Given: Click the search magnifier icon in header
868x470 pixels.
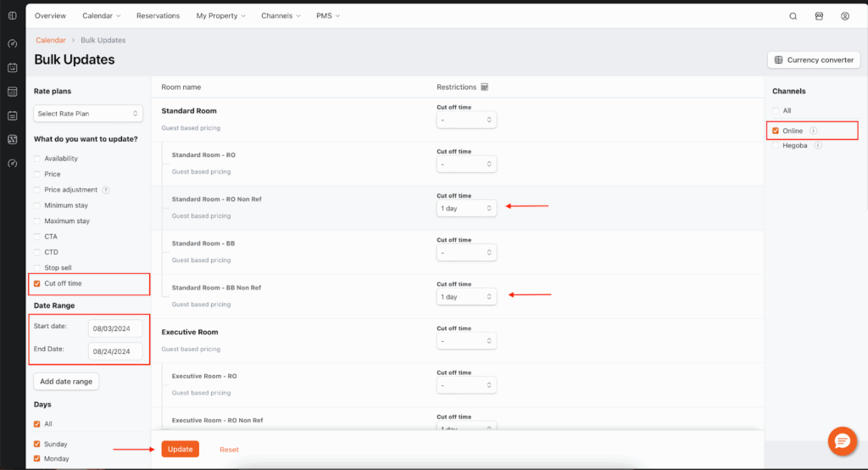Looking at the screenshot, I should click(793, 16).
